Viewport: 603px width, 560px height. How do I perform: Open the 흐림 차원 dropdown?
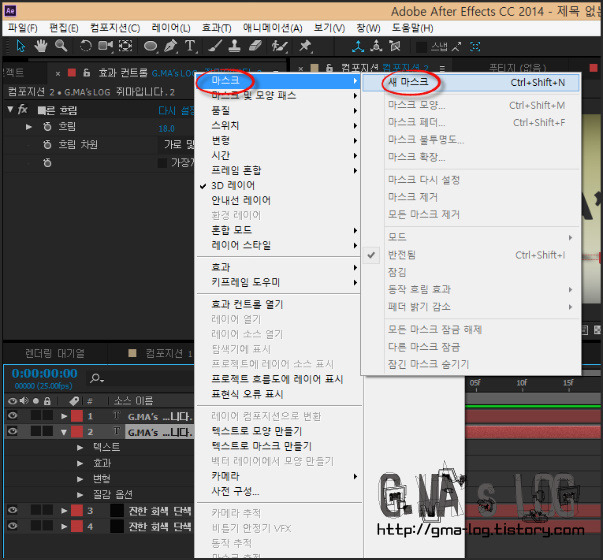pyautogui.click(x=177, y=145)
